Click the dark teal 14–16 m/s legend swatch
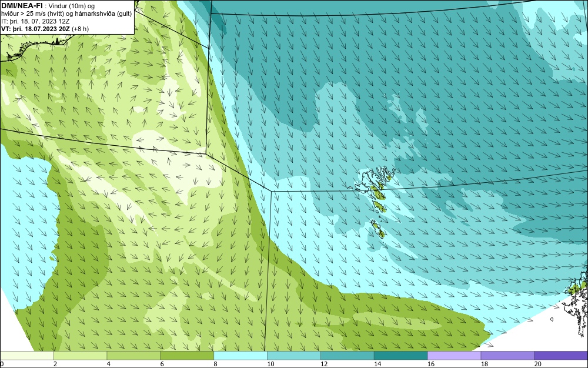The image size is (588, 368). (x=400, y=355)
